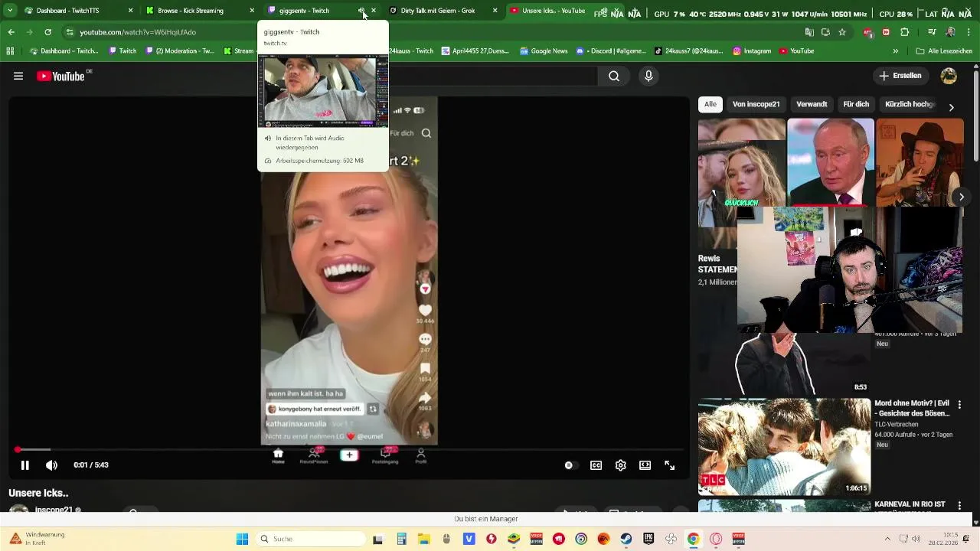Open the player settings gear
The image size is (980, 551).
pos(620,465)
